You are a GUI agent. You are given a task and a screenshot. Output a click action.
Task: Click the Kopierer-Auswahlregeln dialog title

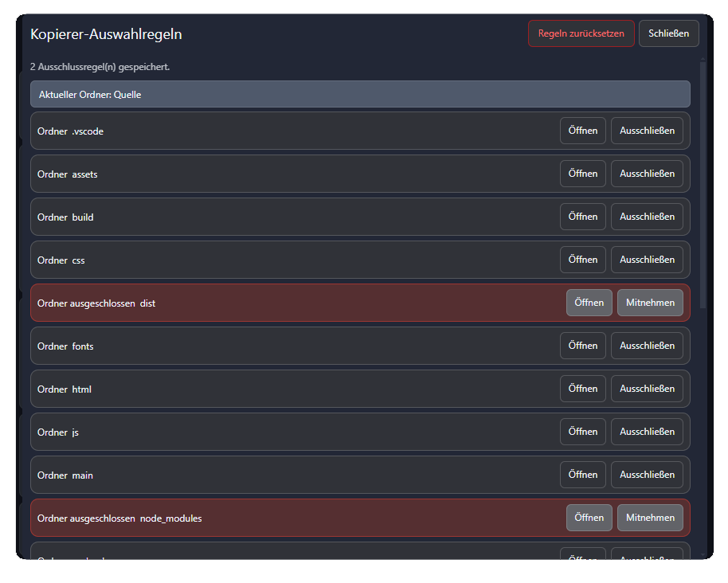tap(106, 34)
